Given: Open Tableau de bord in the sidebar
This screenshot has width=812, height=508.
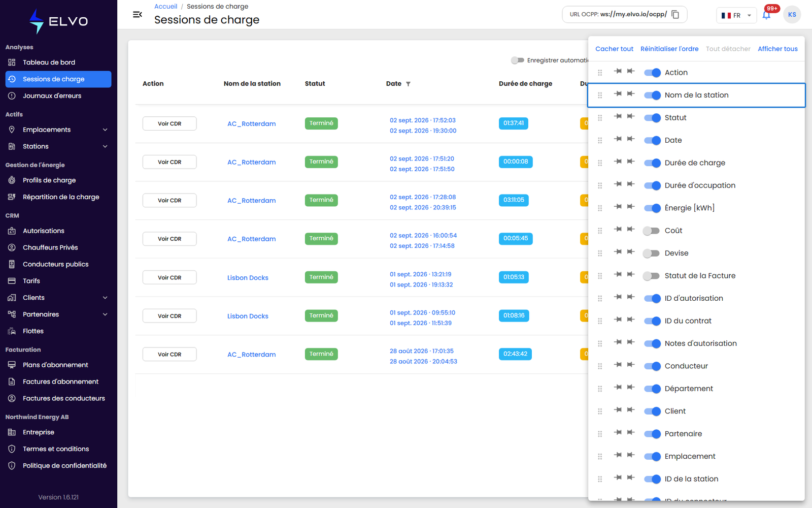Looking at the screenshot, I should (58, 62).
